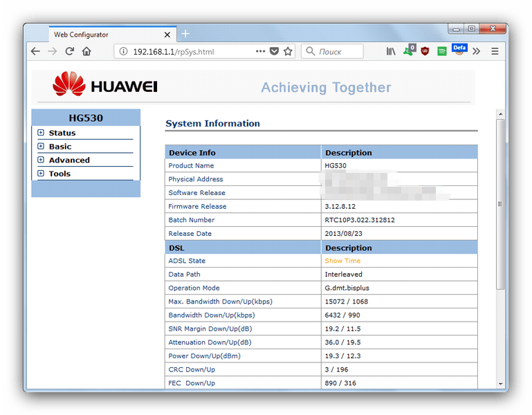Open the Defa extension icon
This screenshot has height=415, width=532.
tap(459, 50)
